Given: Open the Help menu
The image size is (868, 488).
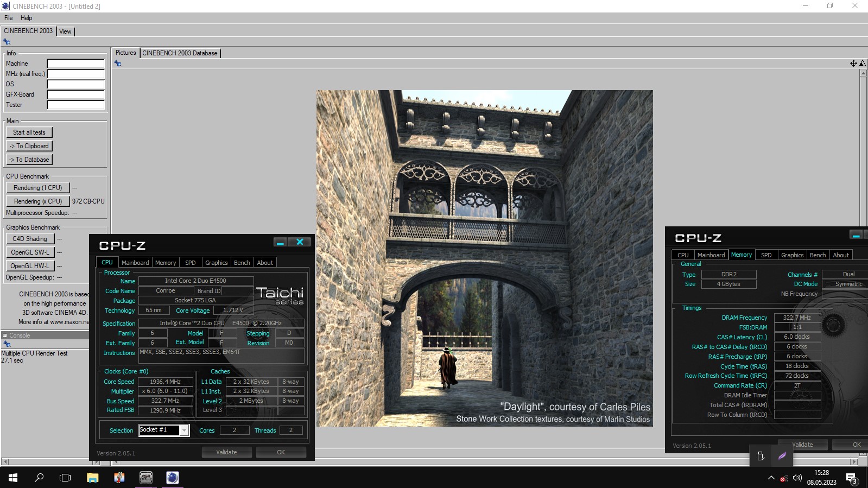Looking at the screenshot, I should [26, 18].
